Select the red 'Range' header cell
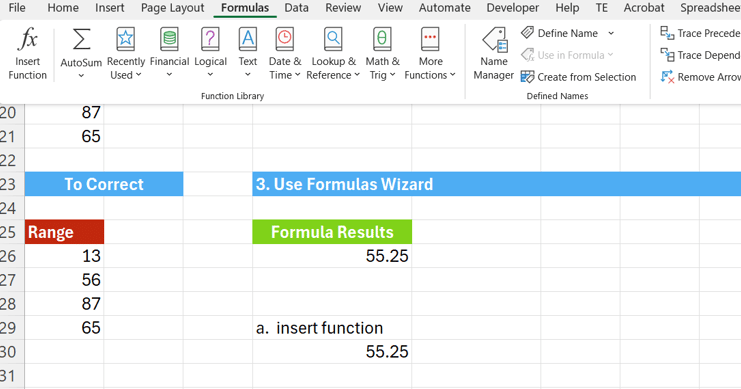 tap(64, 232)
